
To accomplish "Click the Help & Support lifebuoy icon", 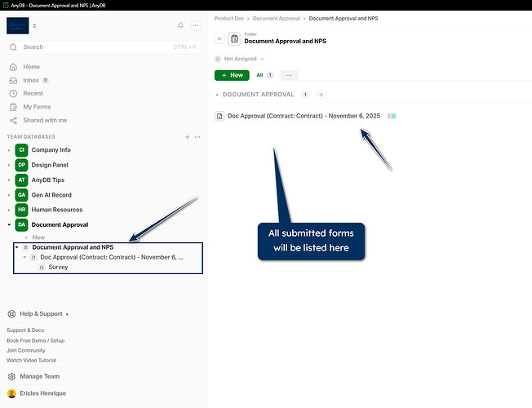I will pyautogui.click(x=11, y=314).
